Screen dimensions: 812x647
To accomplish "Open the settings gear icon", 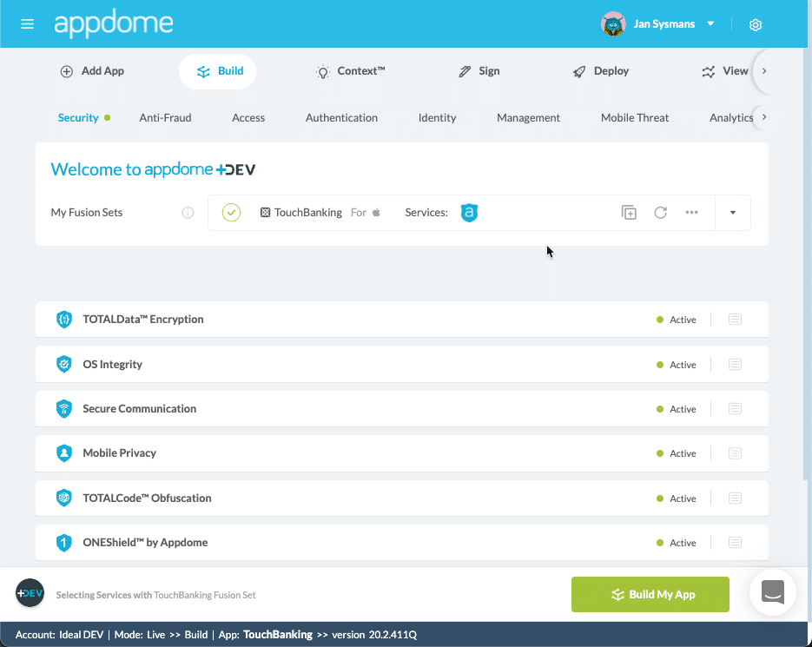I will tap(756, 25).
